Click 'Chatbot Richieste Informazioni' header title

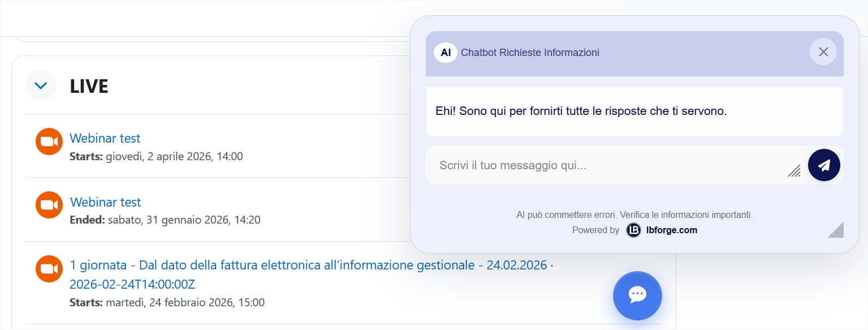[530, 53]
